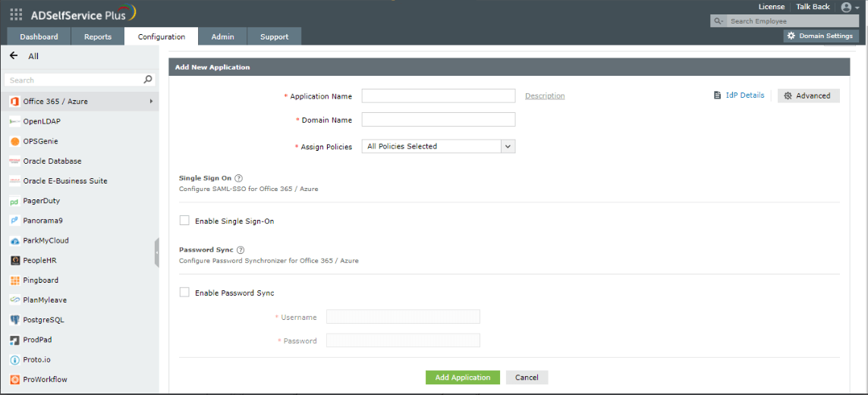Click the PagerDuty pd icon
This screenshot has width=868, height=395.
15,201
